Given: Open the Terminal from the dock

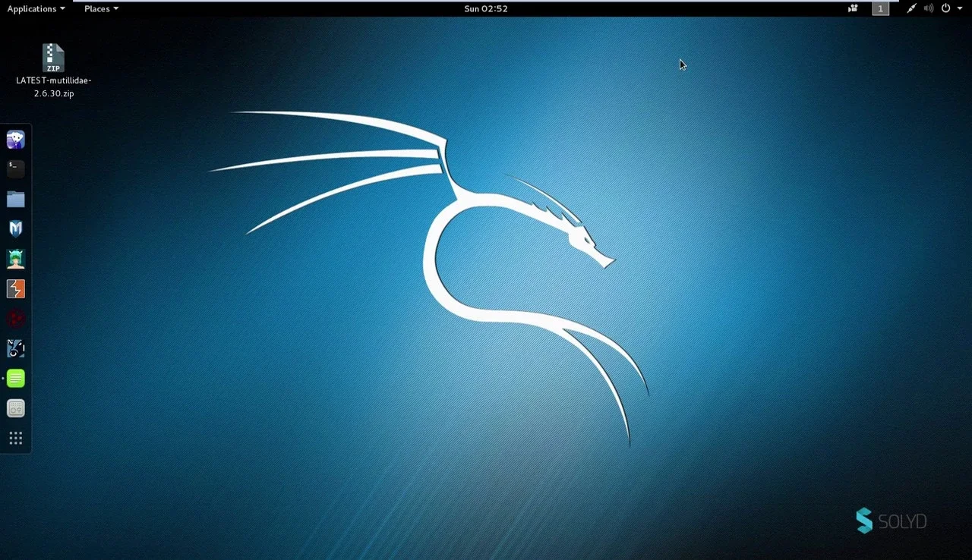Looking at the screenshot, I should 16,168.
